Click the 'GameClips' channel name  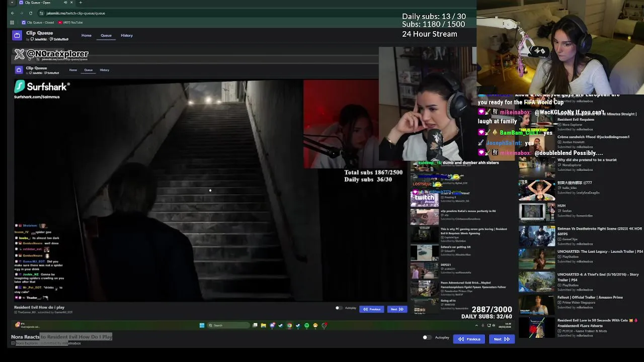pyautogui.click(x=570, y=239)
